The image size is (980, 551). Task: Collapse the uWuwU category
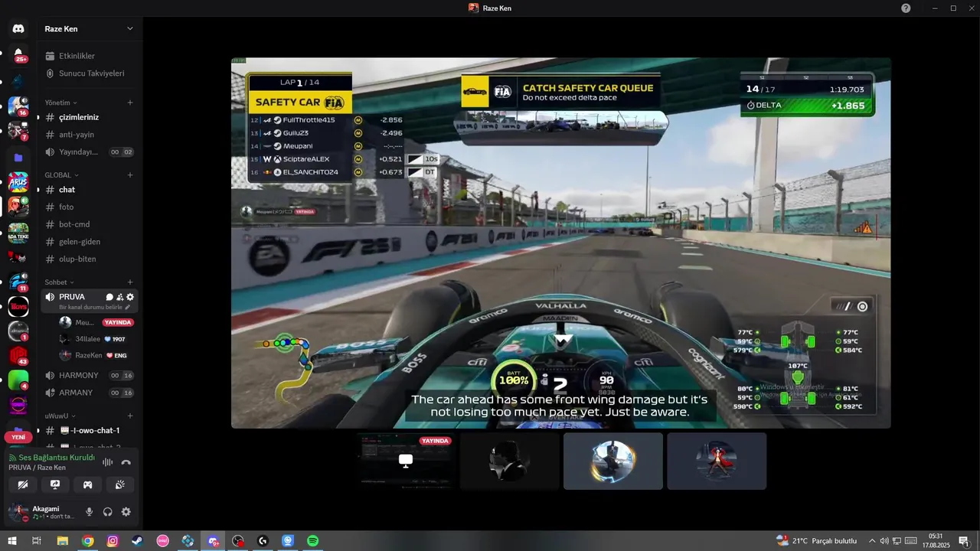pyautogui.click(x=60, y=416)
